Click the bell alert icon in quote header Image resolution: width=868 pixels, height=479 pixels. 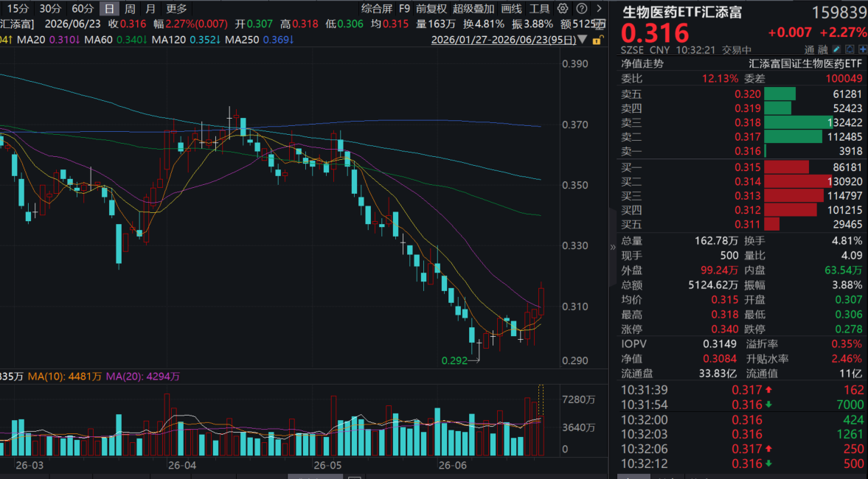pos(850,49)
